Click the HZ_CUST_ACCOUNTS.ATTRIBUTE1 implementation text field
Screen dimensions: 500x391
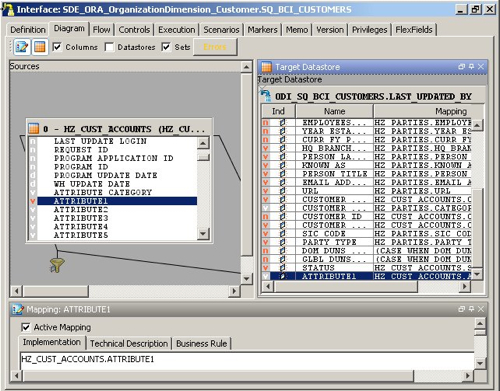pos(247,359)
